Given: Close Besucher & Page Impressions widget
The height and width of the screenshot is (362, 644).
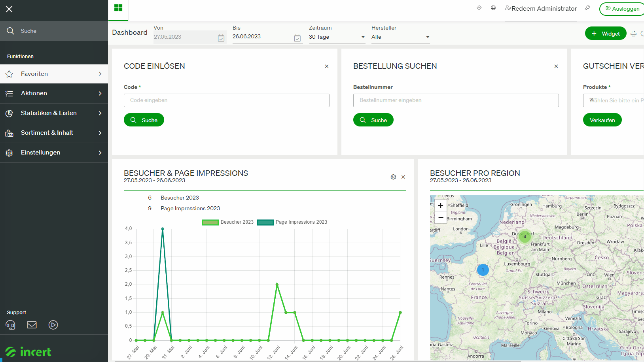Looking at the screenshot, I should coord(403,177).
